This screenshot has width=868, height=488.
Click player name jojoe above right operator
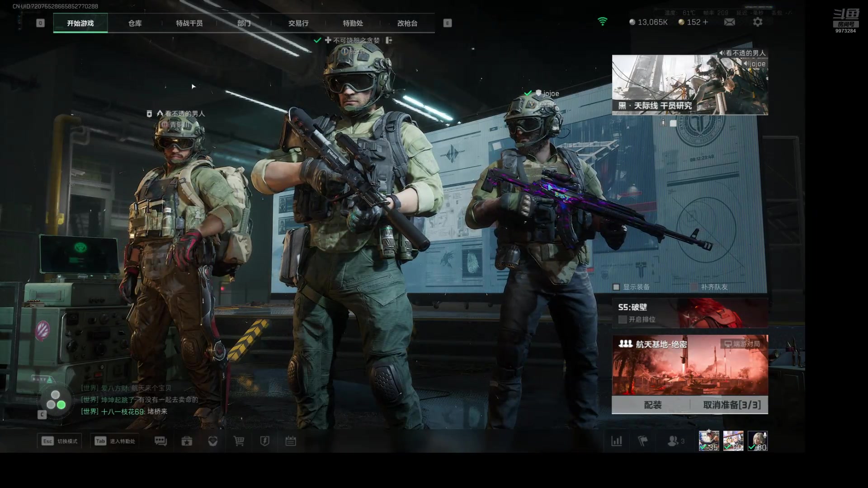click(x=551, y=94)
